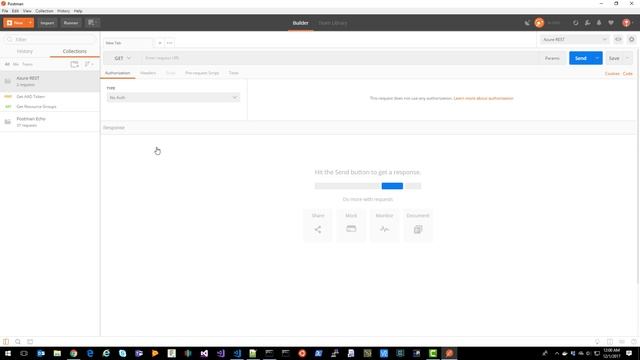The width and height of the screenshot is (640, 360).
Task: Open the Edit menu
Action: (15, 11)
